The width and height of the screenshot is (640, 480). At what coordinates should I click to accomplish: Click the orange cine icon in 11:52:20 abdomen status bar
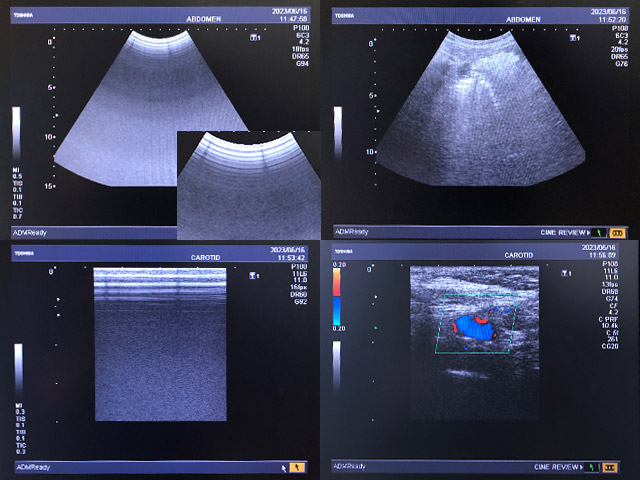617,233
